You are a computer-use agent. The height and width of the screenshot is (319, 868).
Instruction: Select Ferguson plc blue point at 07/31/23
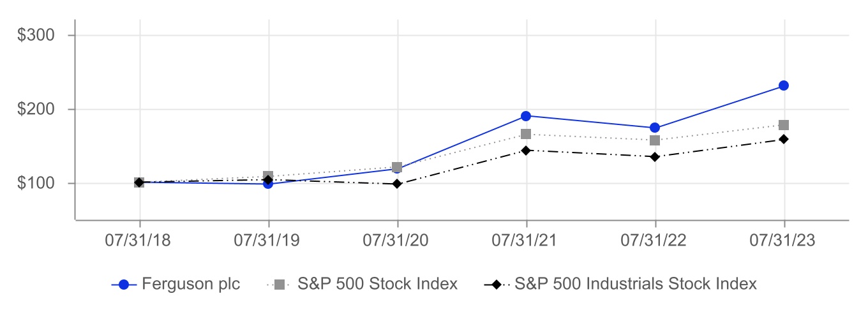pyautogui.click(x=784, y=85)
